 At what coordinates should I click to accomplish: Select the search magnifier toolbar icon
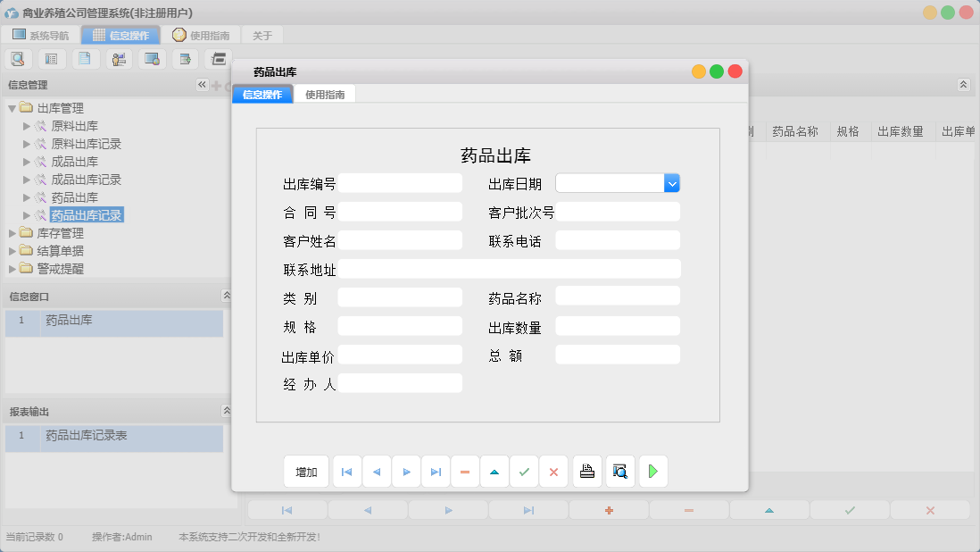click(18, 58)
